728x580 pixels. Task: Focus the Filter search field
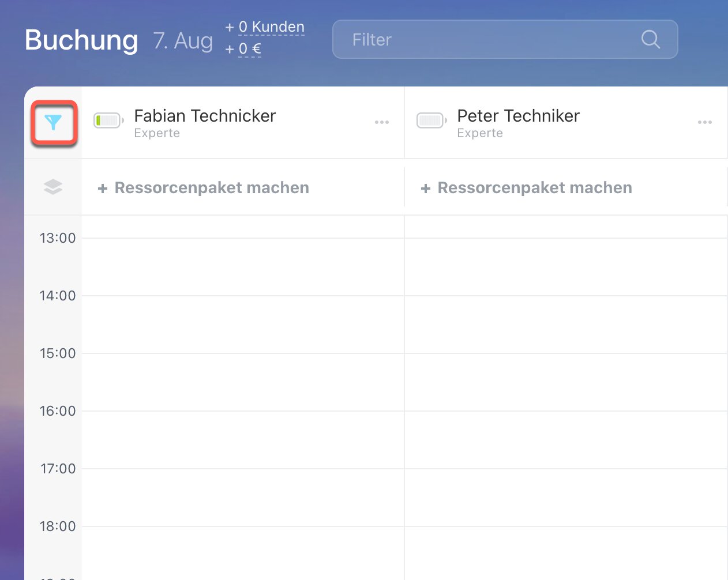tap(490, 39)
